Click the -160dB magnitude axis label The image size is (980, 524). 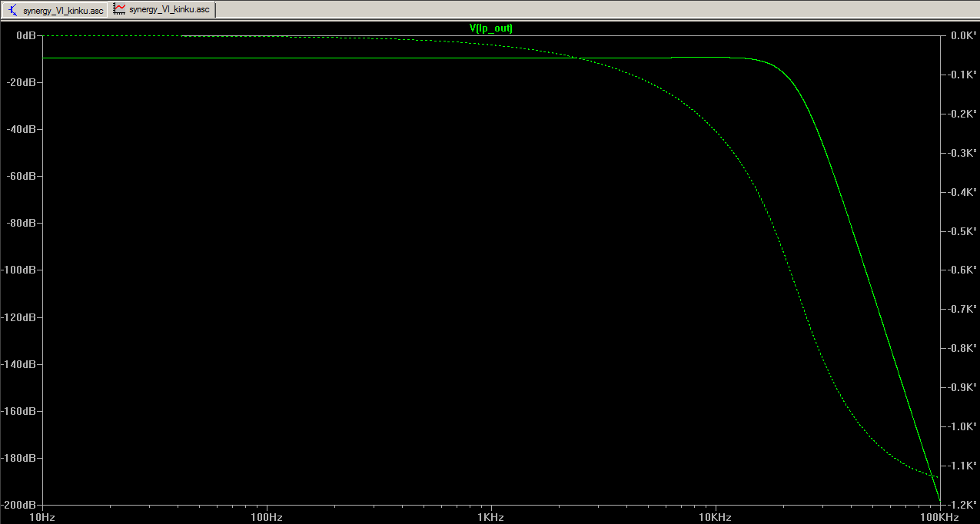20,411
